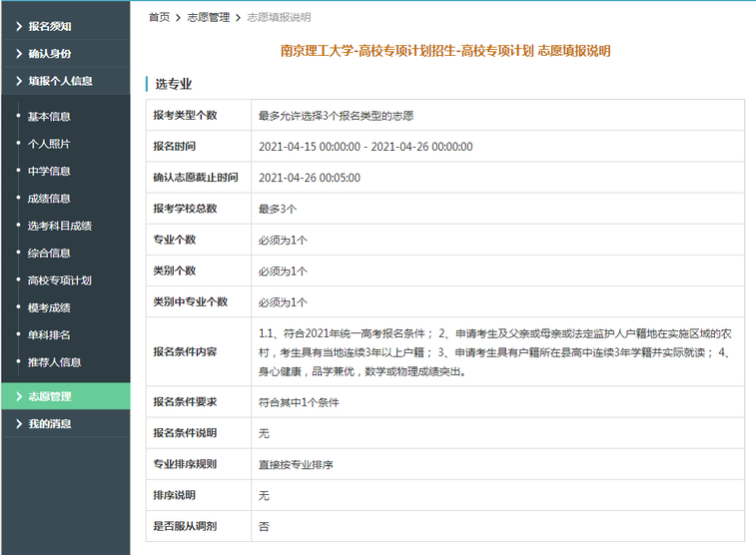The width and height of the screenshot is (756, 555).
Task: Click the 报名时间 label cell
Action: click(x=199, y=147)
